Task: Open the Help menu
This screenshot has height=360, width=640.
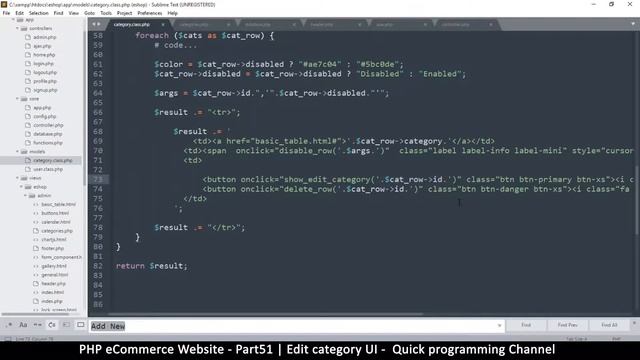Action: pos(173,13)
